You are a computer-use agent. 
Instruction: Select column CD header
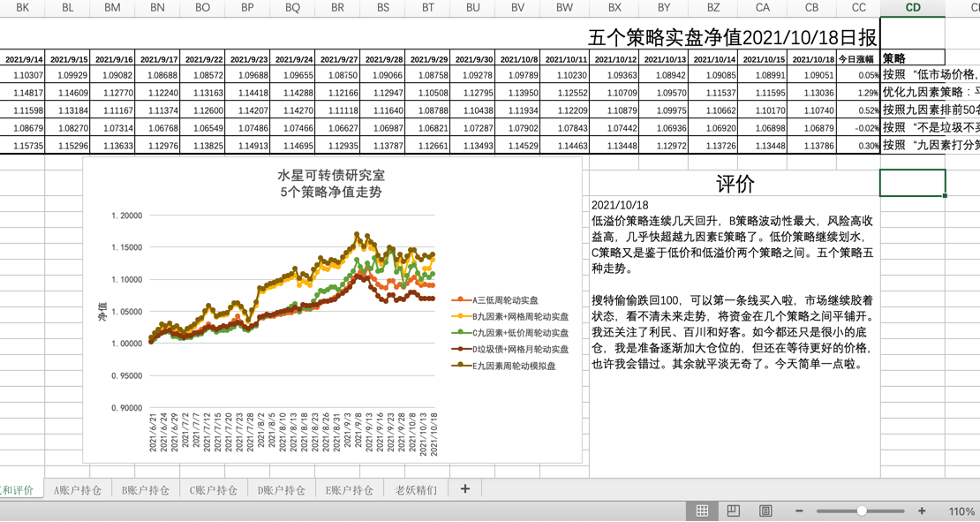912,8
